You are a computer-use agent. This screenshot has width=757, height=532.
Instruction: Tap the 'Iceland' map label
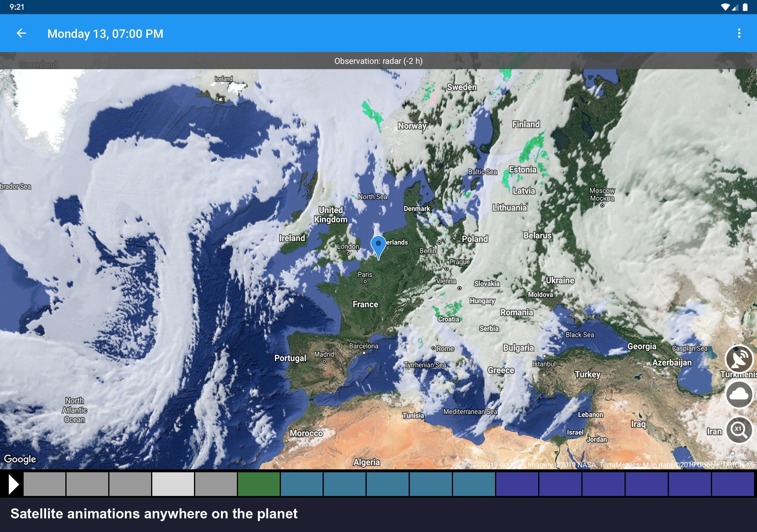pos(224,79)
